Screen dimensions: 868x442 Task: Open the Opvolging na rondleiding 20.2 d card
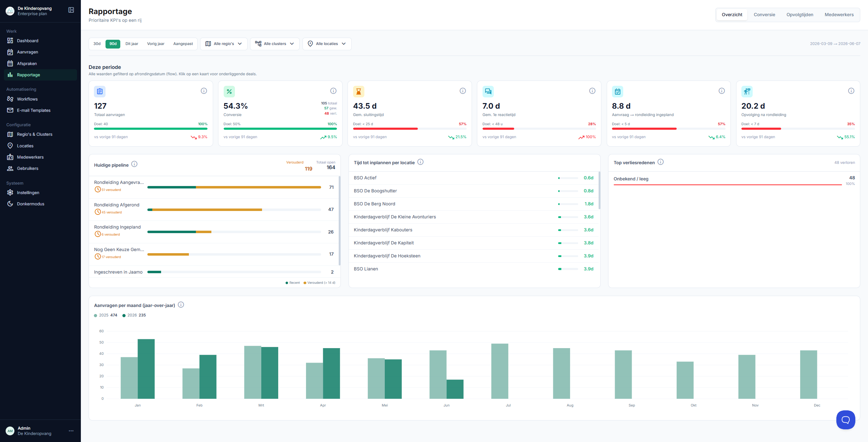(x=798, y=114)
